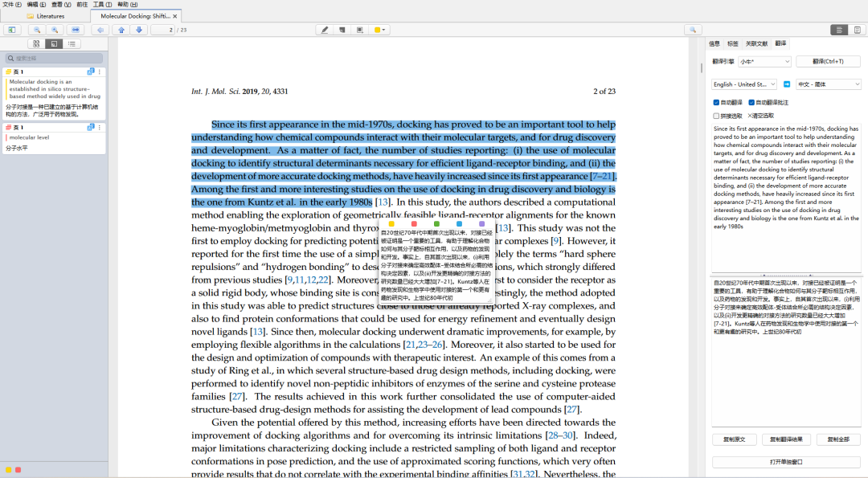Click translate icon on first annotation card
This screenshot has width=868, height=478.
tap(91, 72)
